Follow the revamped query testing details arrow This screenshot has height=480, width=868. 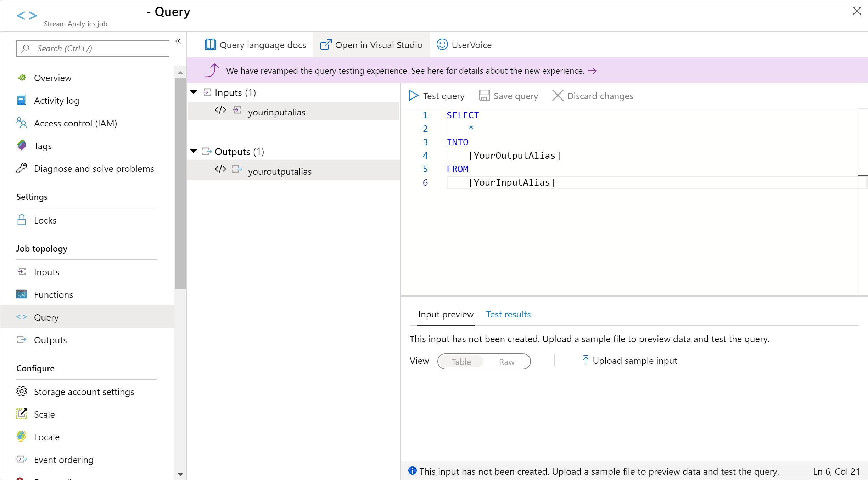click(x=592, y=71)
